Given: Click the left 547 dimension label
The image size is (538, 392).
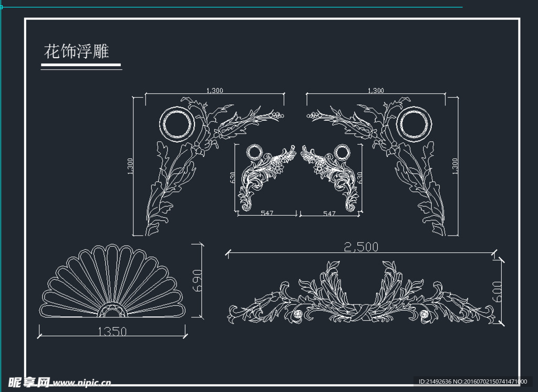Looking at the screenshot, I should click(267, 214).
